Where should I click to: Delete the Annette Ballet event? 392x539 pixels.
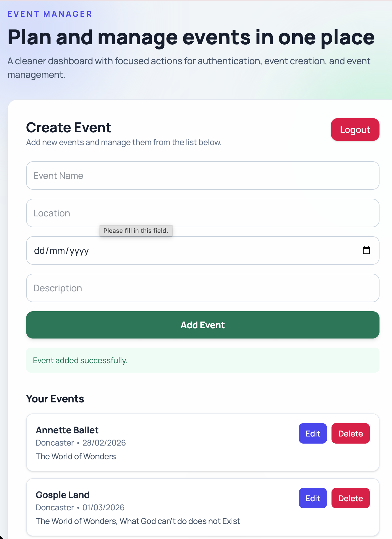[x=351, y=433]
